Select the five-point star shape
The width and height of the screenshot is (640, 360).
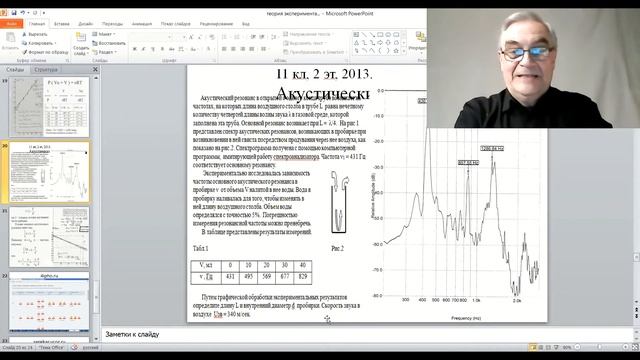coord(396,51)
